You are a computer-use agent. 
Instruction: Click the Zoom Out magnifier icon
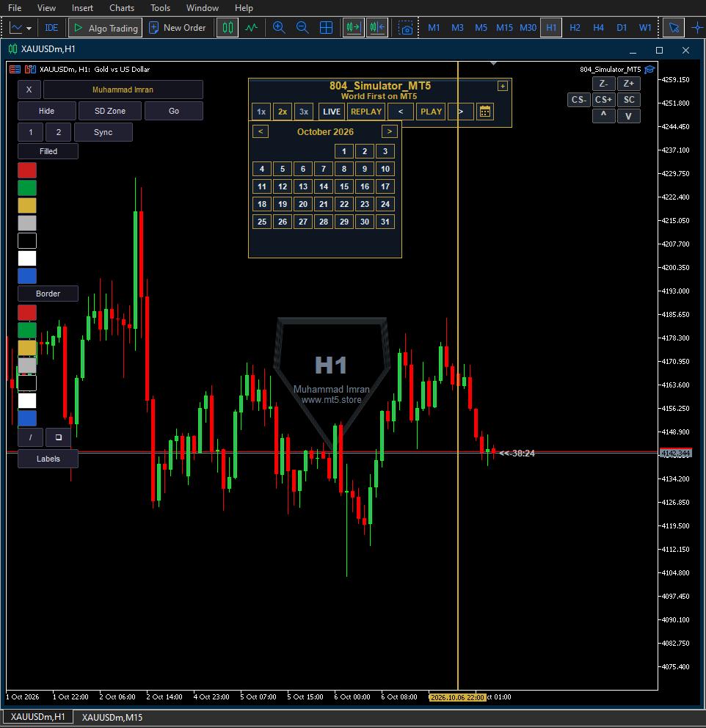(x=302, y=28)
